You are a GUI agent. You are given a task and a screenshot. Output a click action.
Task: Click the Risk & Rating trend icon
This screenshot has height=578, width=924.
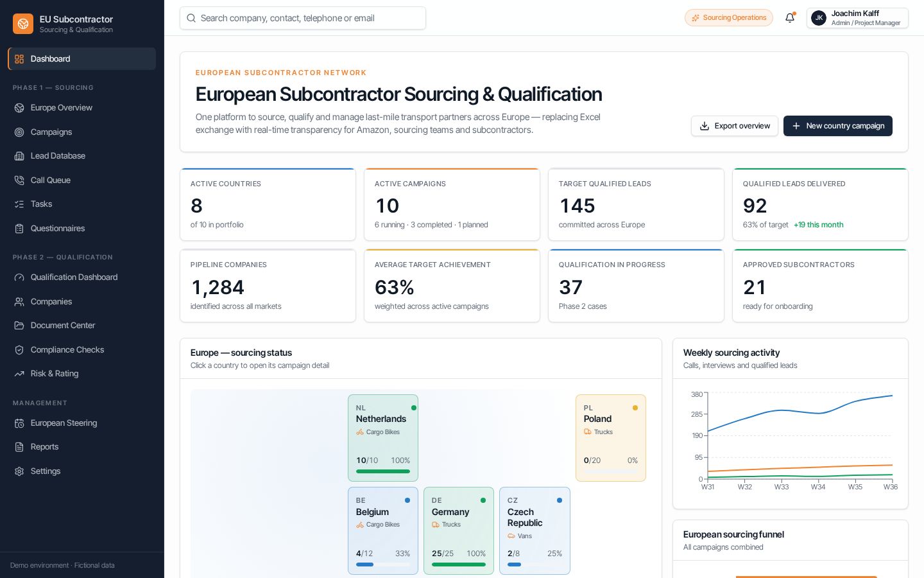click(x=19, y=374)
